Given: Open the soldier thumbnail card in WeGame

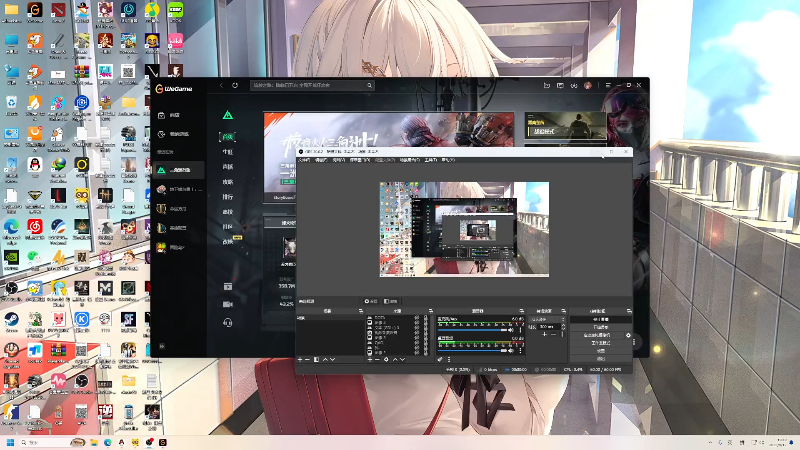Looking at the screenshot, I should (565, 126).
